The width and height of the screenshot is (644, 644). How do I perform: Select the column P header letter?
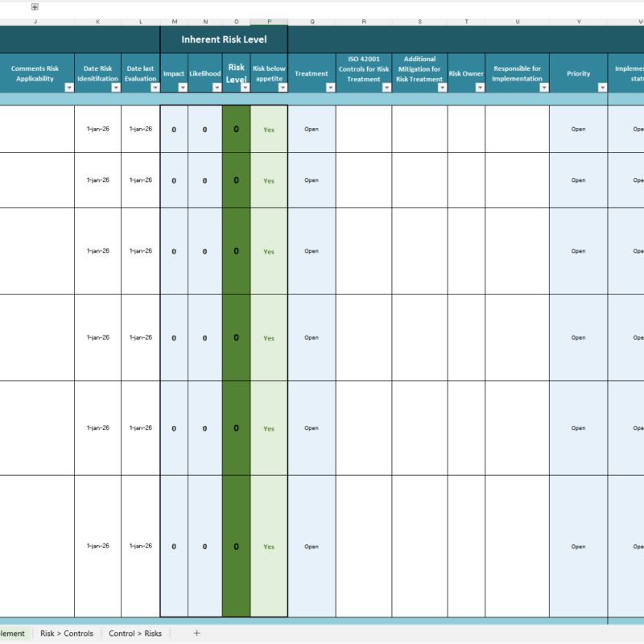pos(269,22)
